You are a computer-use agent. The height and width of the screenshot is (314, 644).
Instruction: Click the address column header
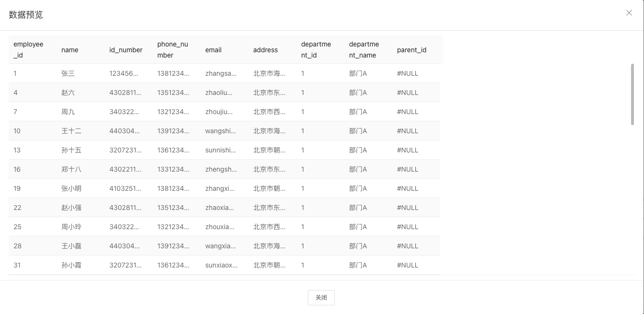pyautogui.click(x=266, y=50)
